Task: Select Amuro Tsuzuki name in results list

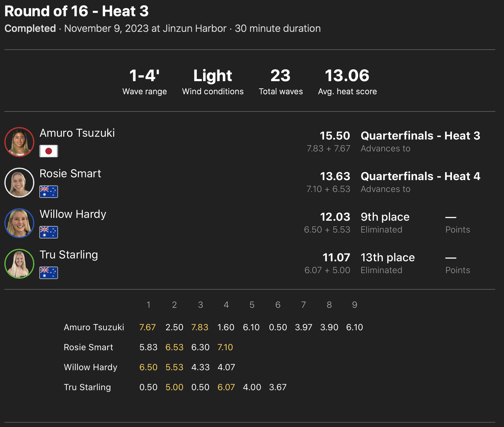Action: click(77, 133)
